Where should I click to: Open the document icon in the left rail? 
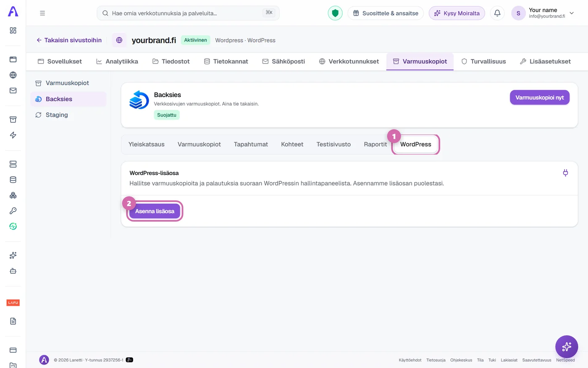13,321
